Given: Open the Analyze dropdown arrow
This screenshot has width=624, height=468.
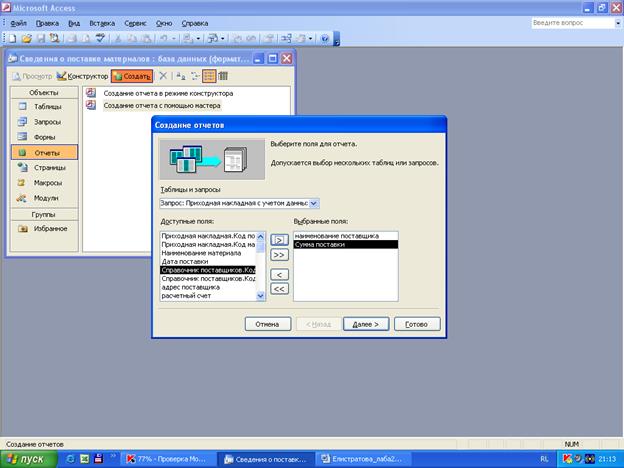Looking at the screenshot, I should pyautogui.click(x=222, y=39).
